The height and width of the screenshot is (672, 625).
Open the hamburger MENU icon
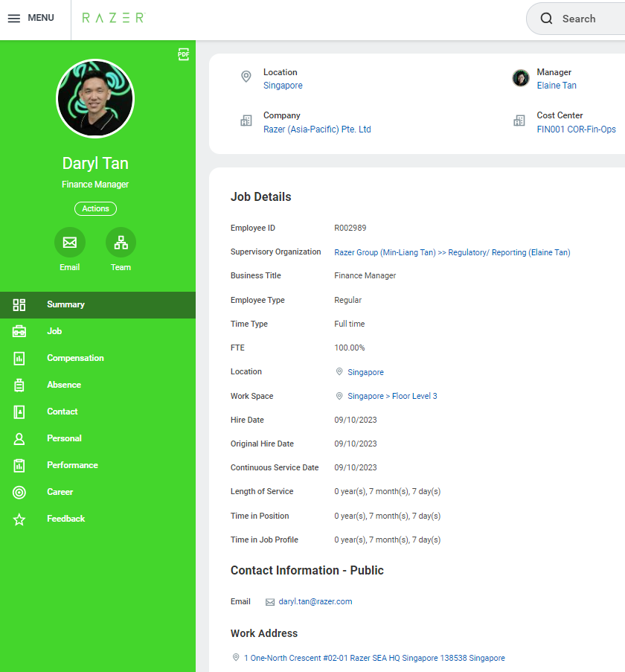click(x=13, y=19)
